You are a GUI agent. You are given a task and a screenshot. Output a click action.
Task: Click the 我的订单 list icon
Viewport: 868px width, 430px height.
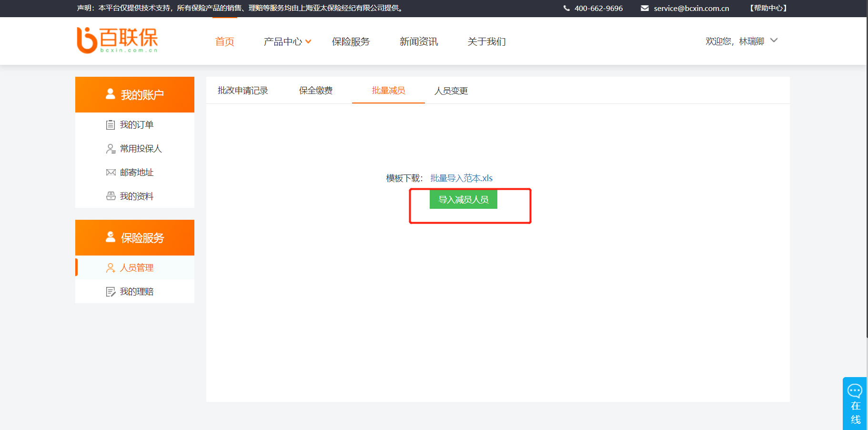pyautogui.click(x=111, y=125)
